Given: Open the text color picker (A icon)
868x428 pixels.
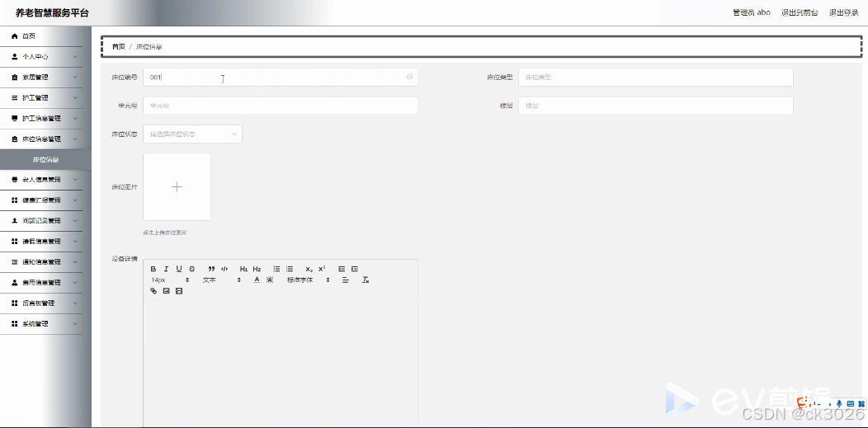Looking at the screenshot, I should point(257,280).
